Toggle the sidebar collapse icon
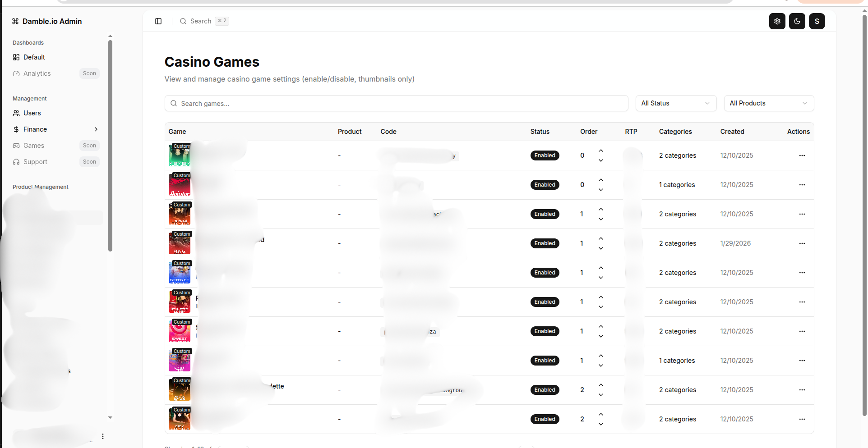The image size is (868, 448). [158, 21]
